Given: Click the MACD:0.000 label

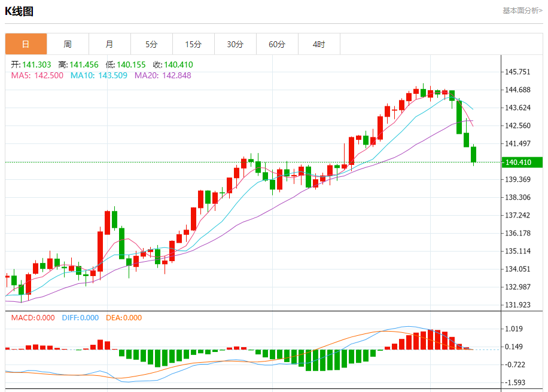Looking at the screenshot, I should point(33,318).
